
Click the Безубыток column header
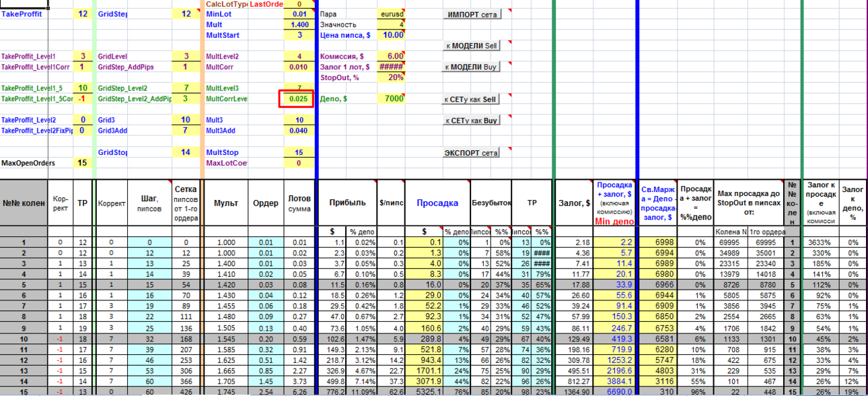[492, 203]
